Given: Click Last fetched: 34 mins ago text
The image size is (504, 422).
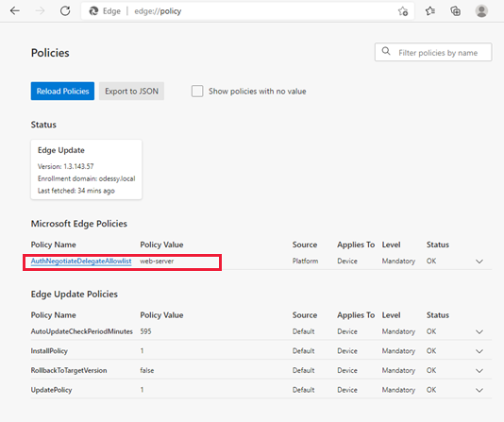Looking at the screenshot, I should coord(76,191).
